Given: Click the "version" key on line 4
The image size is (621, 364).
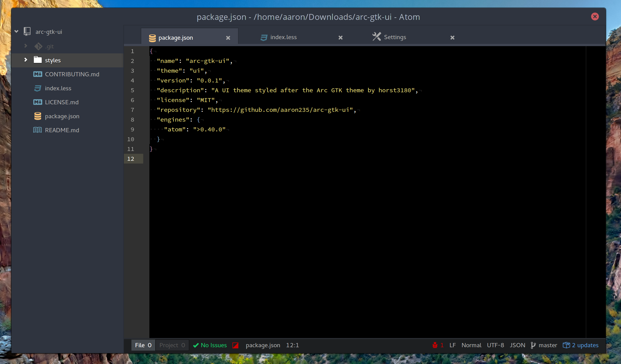Looking at the screenshot, I should 173,81.
